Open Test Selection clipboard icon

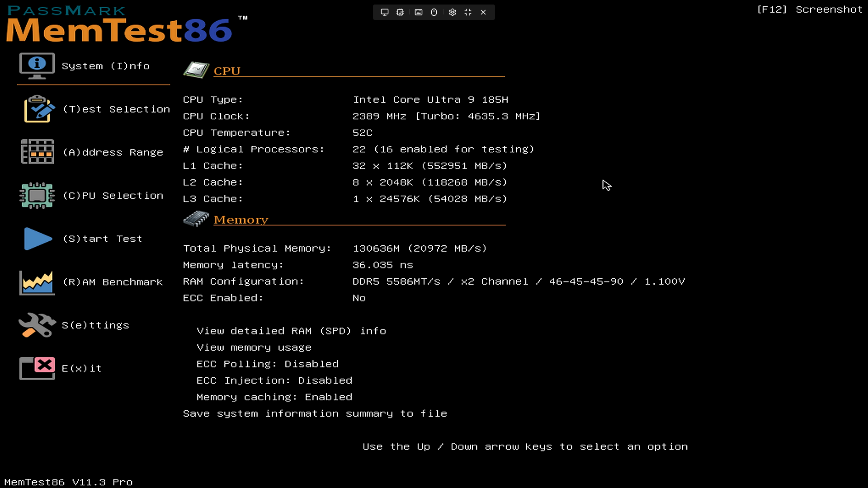pos(39,109)
